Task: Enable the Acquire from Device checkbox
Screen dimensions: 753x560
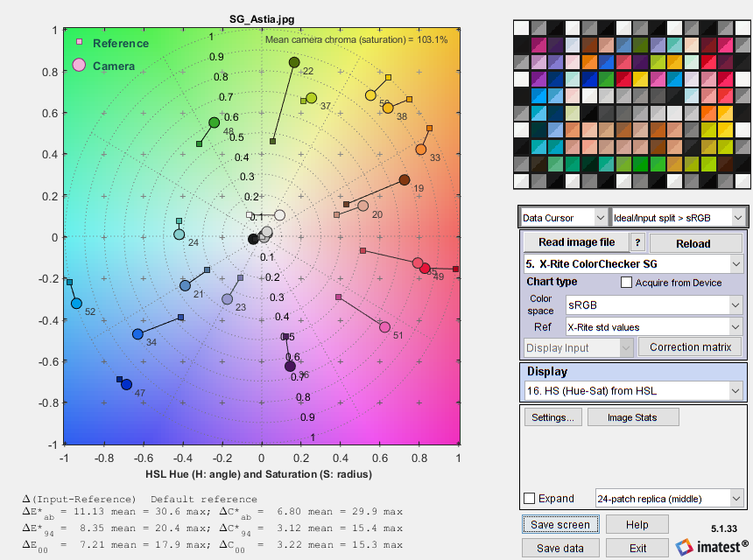Action: tap(626, 283)
